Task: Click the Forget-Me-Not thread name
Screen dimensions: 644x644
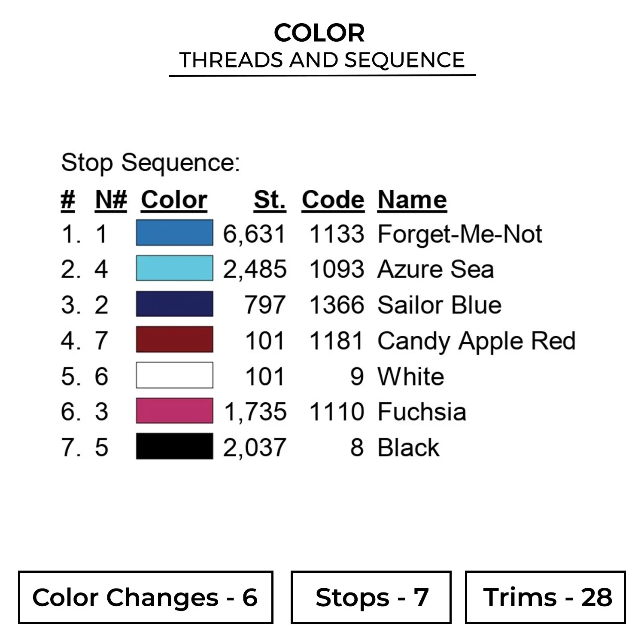Action: 459,234
